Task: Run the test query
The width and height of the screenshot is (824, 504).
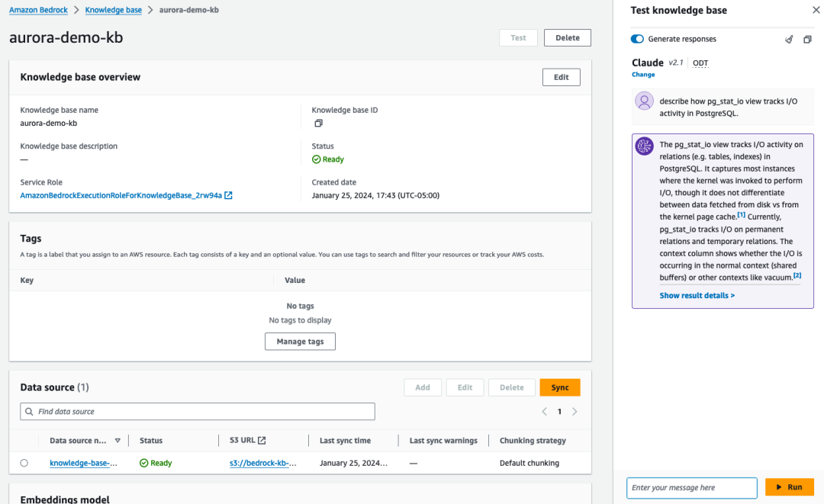Action: tap(790, 487)
